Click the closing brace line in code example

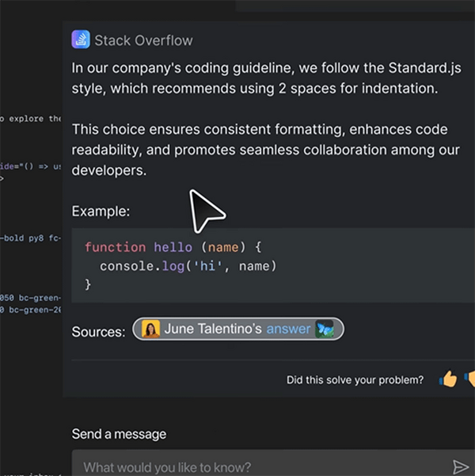click(88, 284)
